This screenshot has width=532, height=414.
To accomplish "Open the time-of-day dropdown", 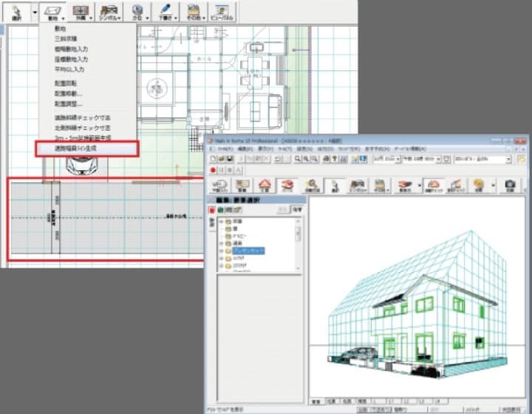I will [417, 159].
